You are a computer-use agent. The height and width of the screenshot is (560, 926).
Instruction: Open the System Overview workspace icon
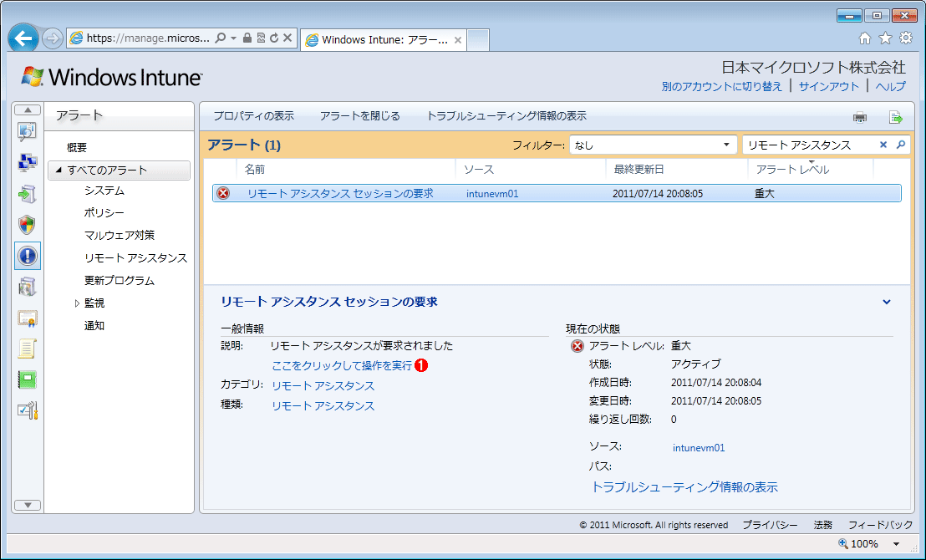[28, 132]
